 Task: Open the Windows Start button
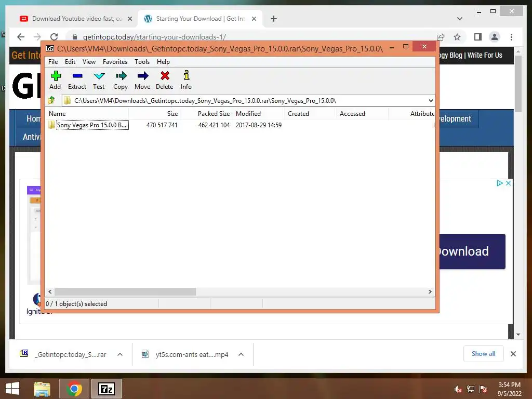(x=12, y=389)
